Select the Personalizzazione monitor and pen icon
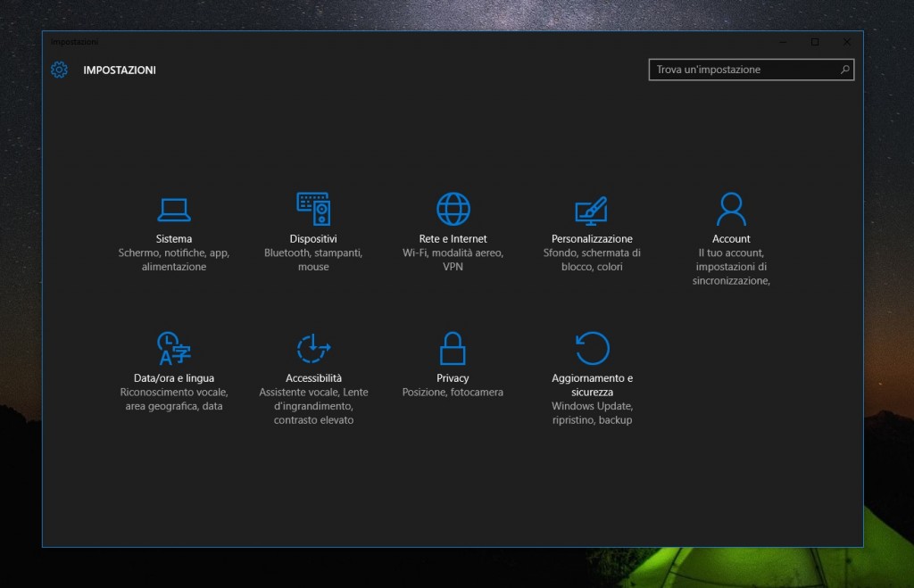This screenshot has height=588, width=914. coord(592,209)
